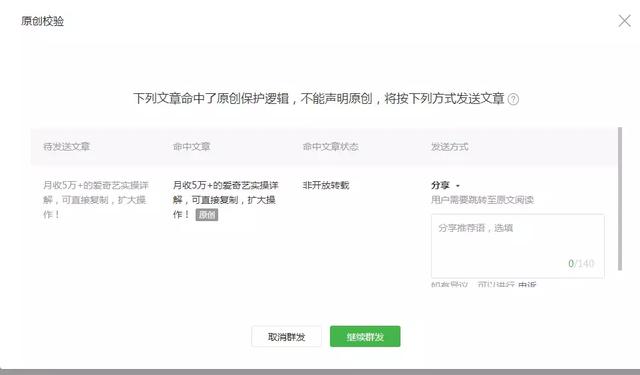The image size is (640, 375).
Task: Click the 分享推荐语 recommendation text field
Action: click(518, 246)
